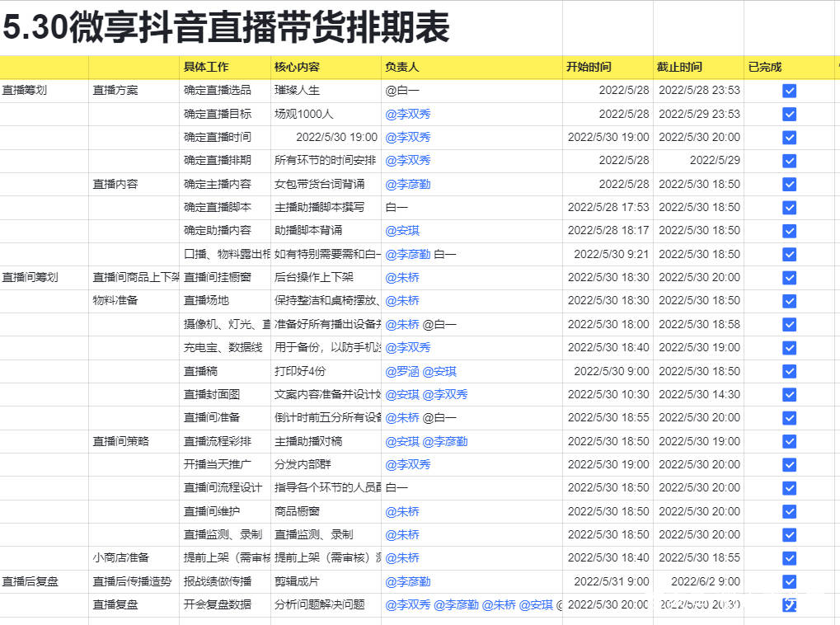
Task: Select the 直播筹划 category cell
Action: coord(44,91)
